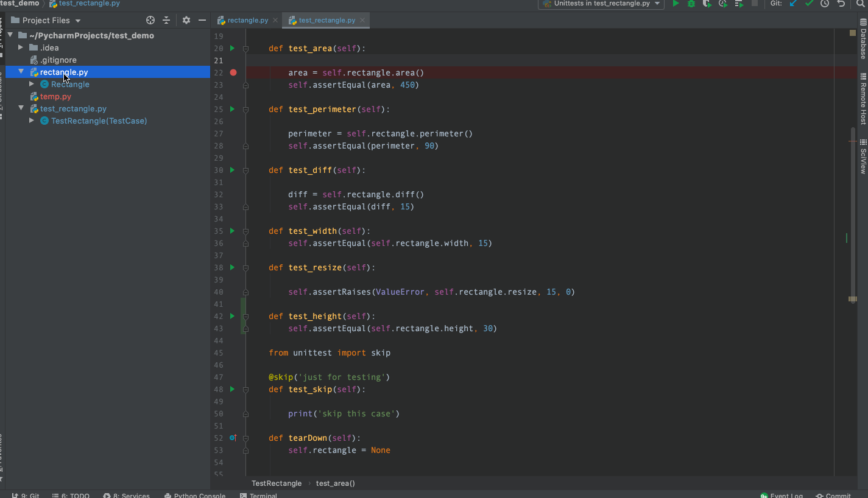Collapse the rectangle.py node

pyautogui.click(x=21, y=72)
